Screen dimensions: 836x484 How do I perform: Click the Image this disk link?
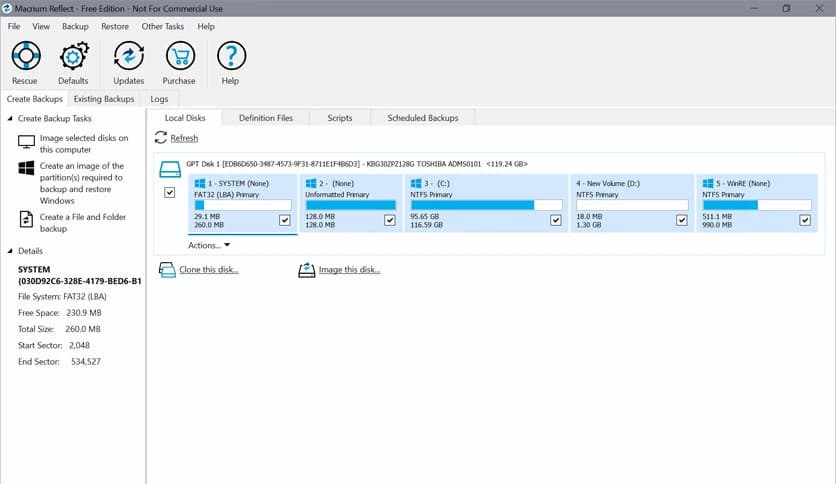tap(349, 270)
